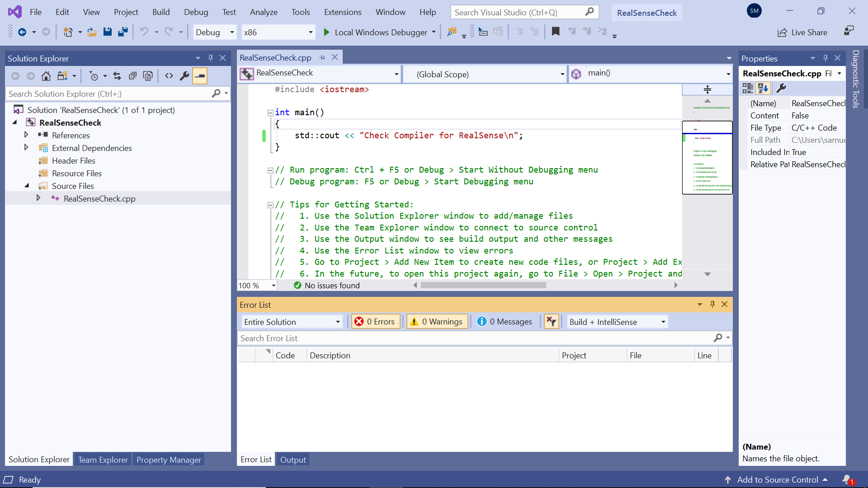Collapse all items in Solution Explorer
The height and width of the screenshot is (488, 868).
(132, 76)
